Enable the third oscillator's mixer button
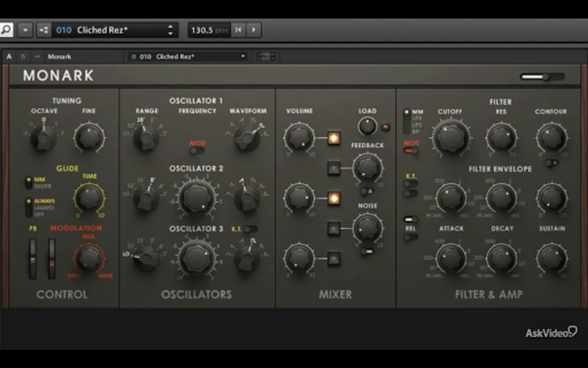 pos(334,259)
